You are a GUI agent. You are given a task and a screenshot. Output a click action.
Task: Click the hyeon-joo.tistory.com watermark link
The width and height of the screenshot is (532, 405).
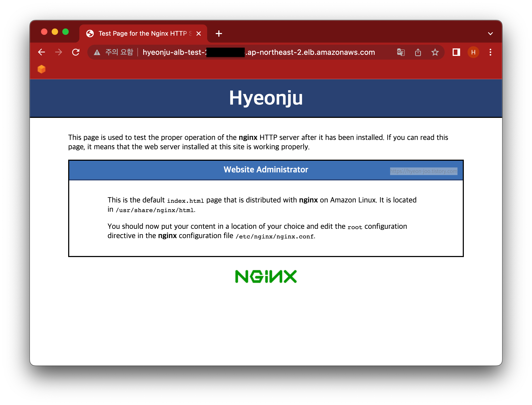pos(423,171)
